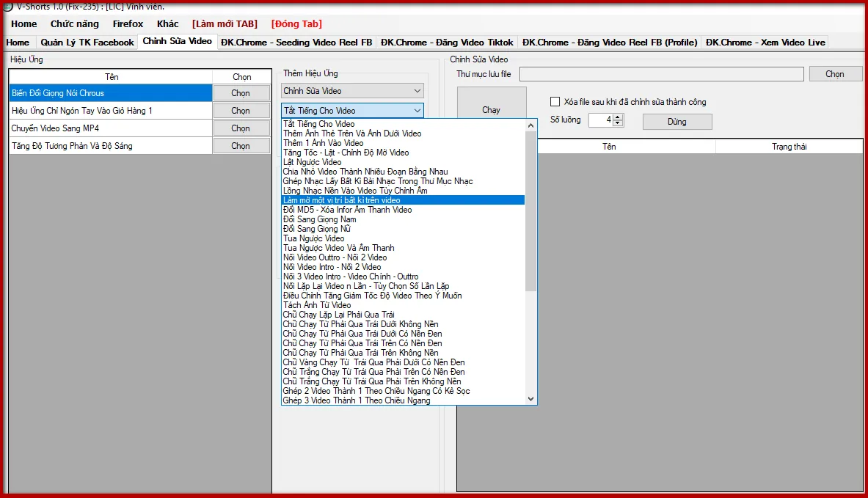Select Đổi Sang Giọng Nam option
Viewport: 868px width, 498px height.
(x=403, y=219)
